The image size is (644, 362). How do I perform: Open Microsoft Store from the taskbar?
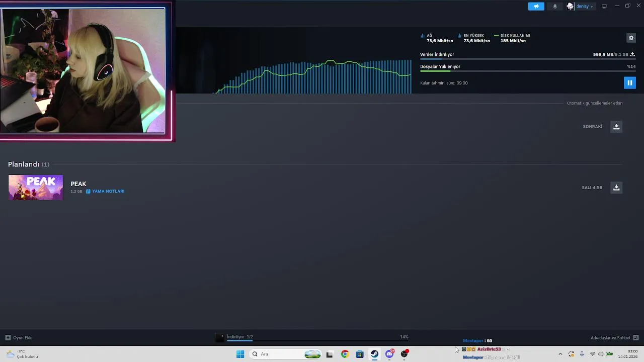360,354
